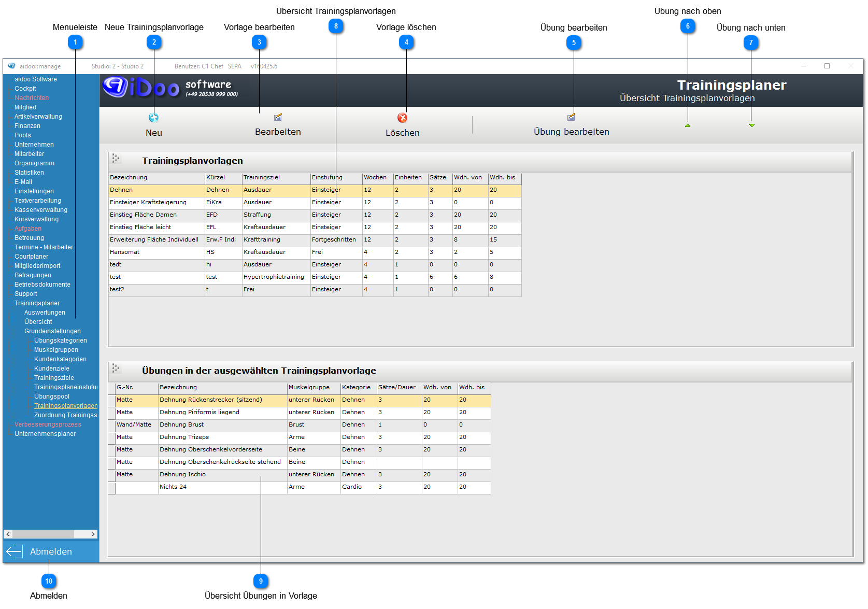Sort exercises by Muskelgruppe column header
Image resolution: width=868 pixels, height=609 pixels.
(x=314, y=388)
